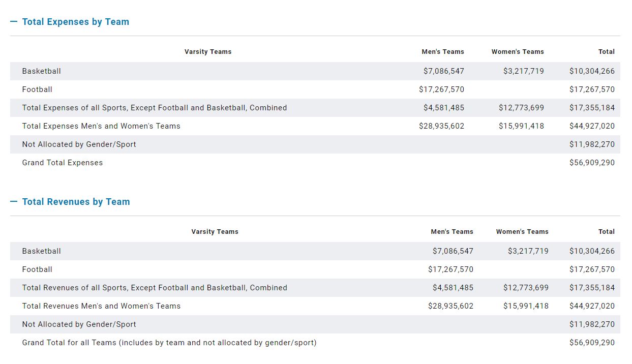Click Varsity Teams header in revenues table
This screenshot has width=632, height=364.
pyautogui.click(x=215, y=232)
